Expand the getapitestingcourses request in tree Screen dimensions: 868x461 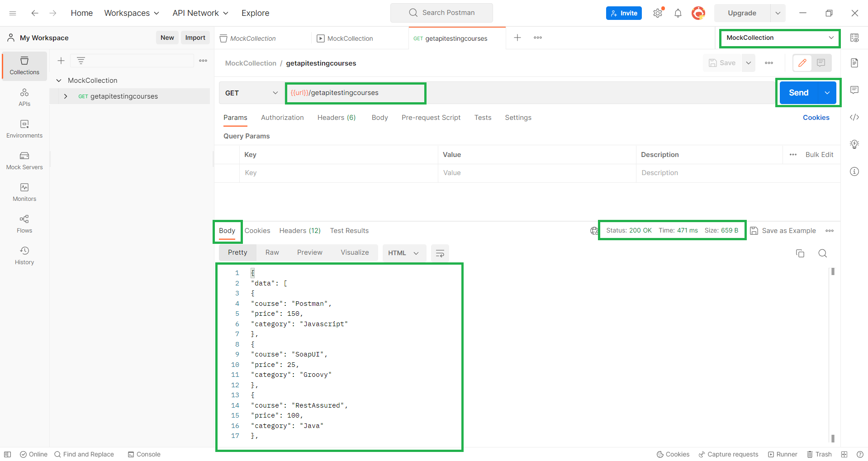[x=66, y=96]
